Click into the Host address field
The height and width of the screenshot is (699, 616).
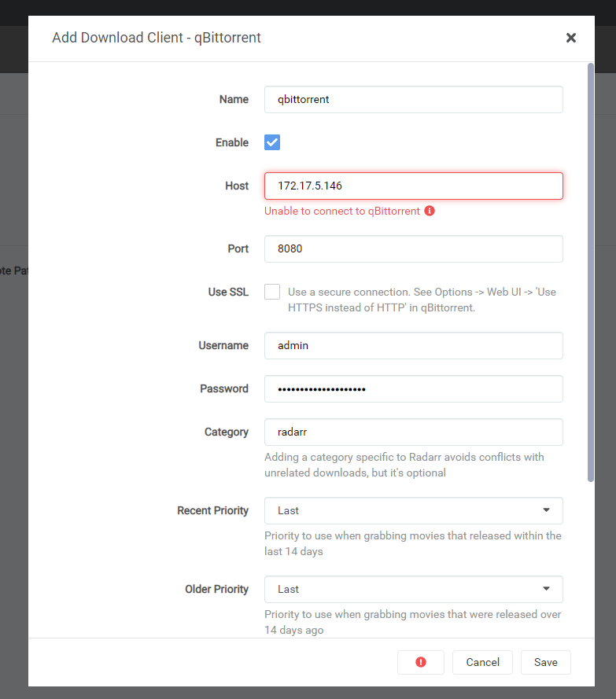[413, 186]
